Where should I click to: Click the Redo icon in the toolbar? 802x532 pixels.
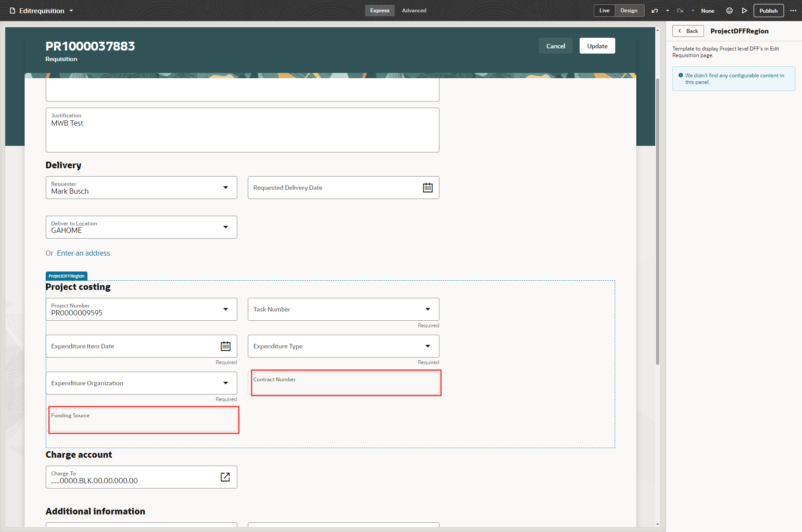click(680, 11)
